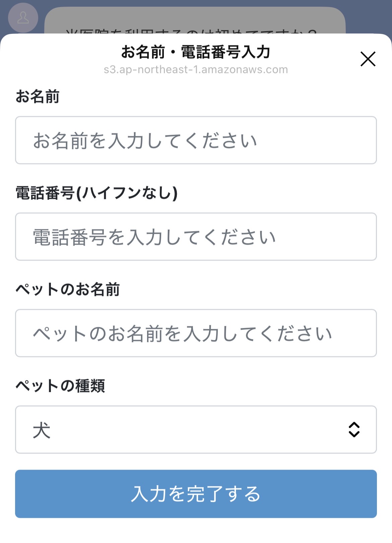Screen dimensions: 392x543
Task: Click placeholder 電話番号を入力してください
Action: coord(154,237)
